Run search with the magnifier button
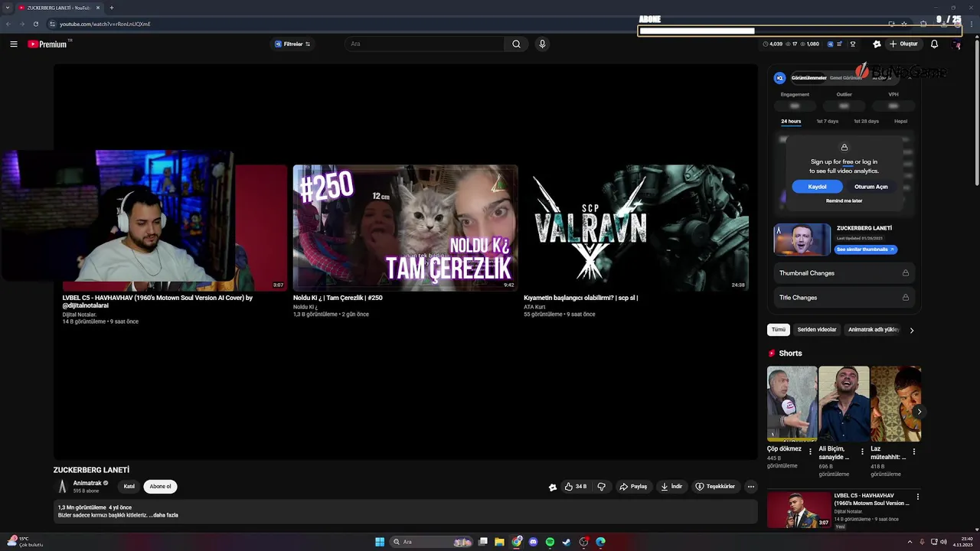 [516, 44]
